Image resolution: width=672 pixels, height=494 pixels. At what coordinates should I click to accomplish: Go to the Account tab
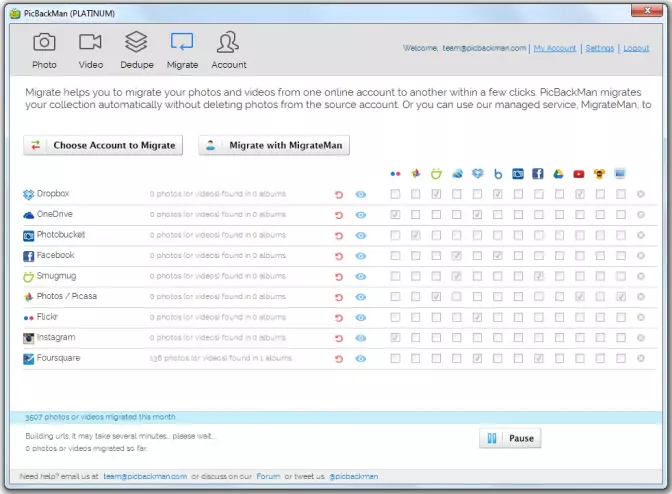(228, 50)
